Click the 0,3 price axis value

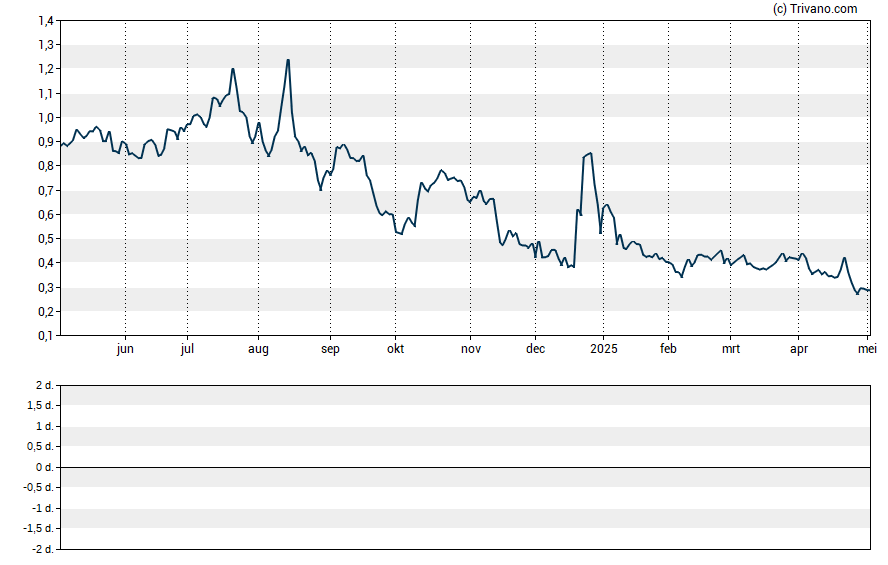pyautogui.click(x=46, y=288)
